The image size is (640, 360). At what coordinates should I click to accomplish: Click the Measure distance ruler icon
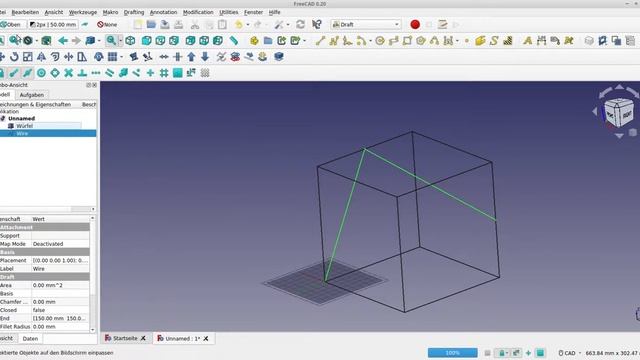(233, 40)
